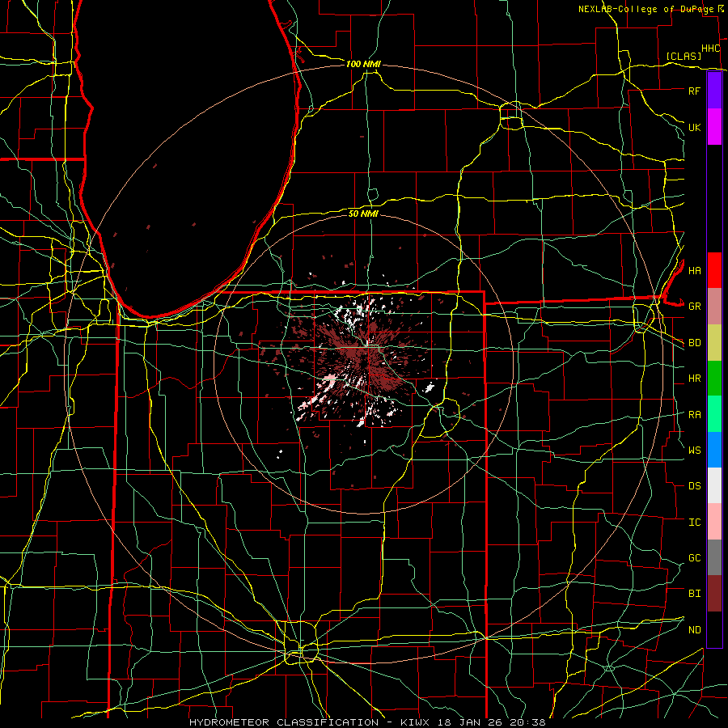Image resolution: width=728 pixels, height=728 pixels.
Task: Click the HR green legend swatch
Action: click(x=714, y=379)
